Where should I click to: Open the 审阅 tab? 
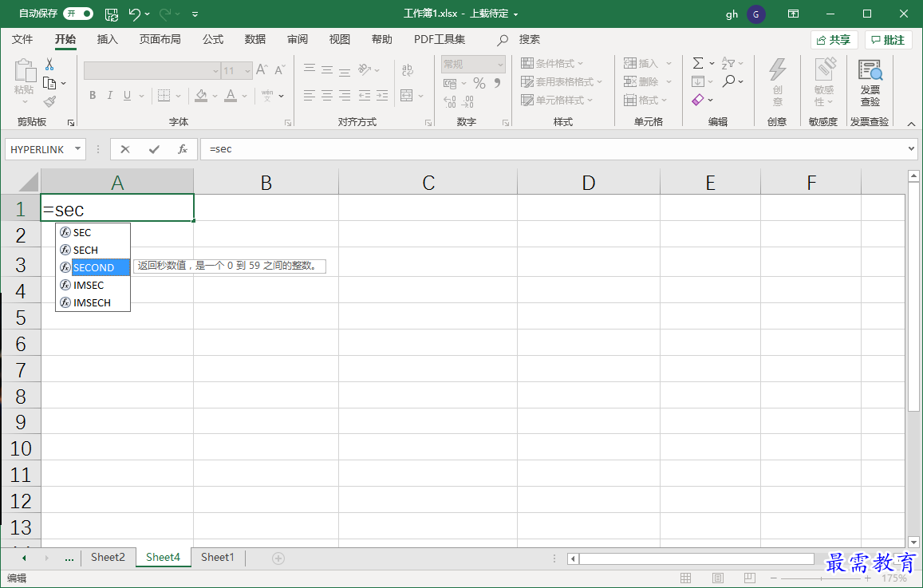pyautogui.click(x=298, y=39)
